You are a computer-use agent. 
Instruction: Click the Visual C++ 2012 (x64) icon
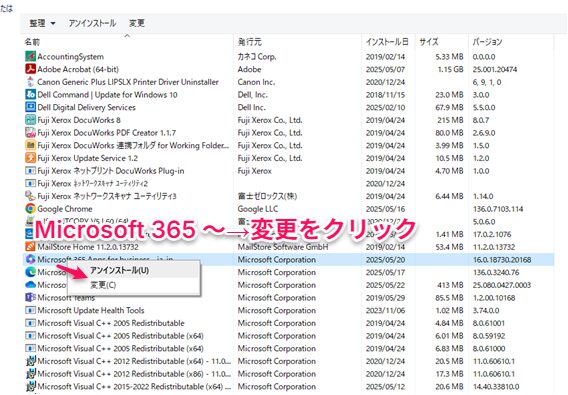tap(31, 361)
